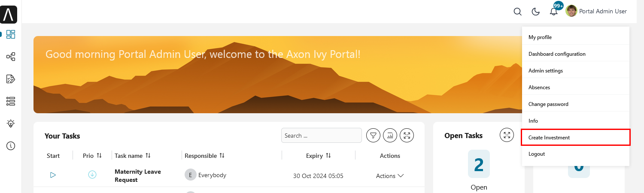Open filter for Your Tasks widget

374,136
